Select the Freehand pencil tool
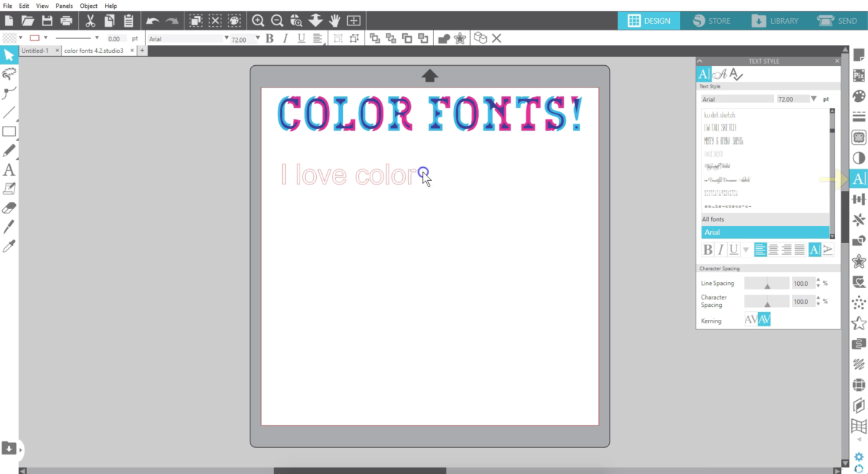 [x=9, y=151]
